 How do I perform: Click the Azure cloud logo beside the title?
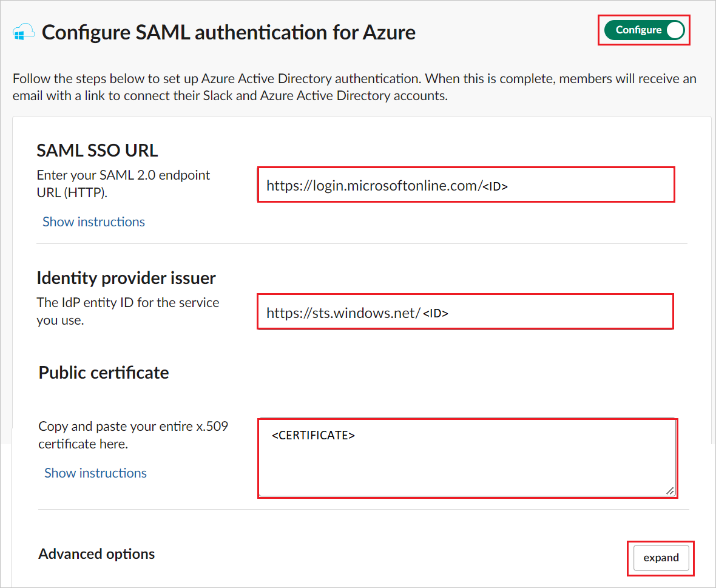click(x=24, y=32)
